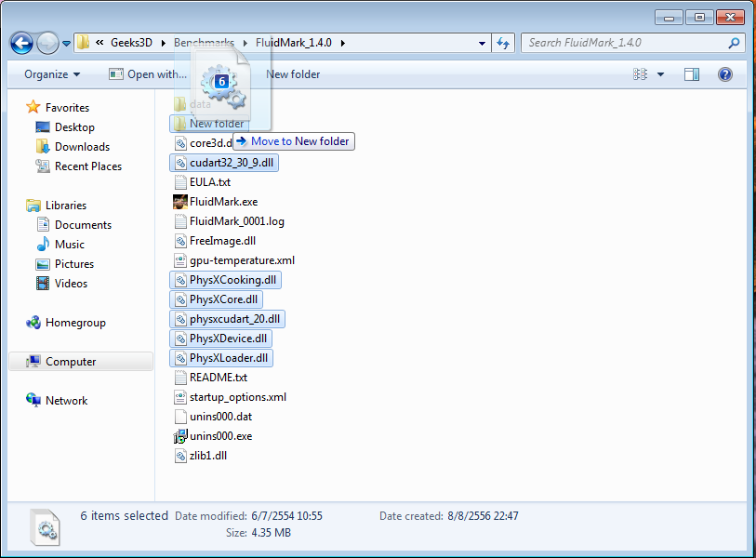Open the Pictures library

[x=74, y=264]
